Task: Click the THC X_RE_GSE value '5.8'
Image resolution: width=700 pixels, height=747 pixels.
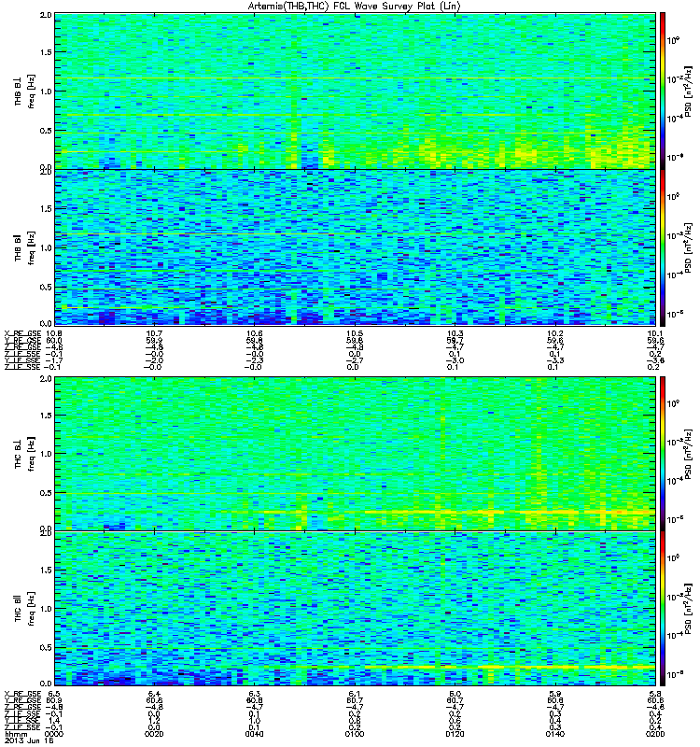Action: [655, 694]
